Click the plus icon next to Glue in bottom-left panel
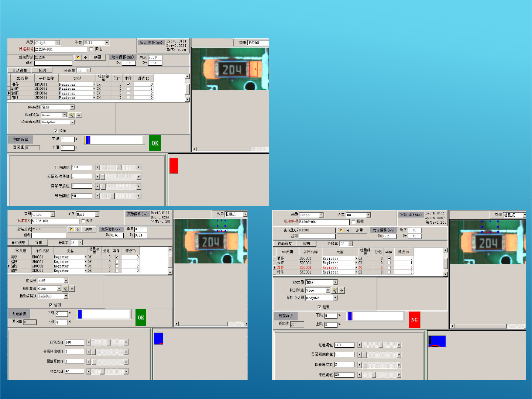 click(x=72, y=288)
